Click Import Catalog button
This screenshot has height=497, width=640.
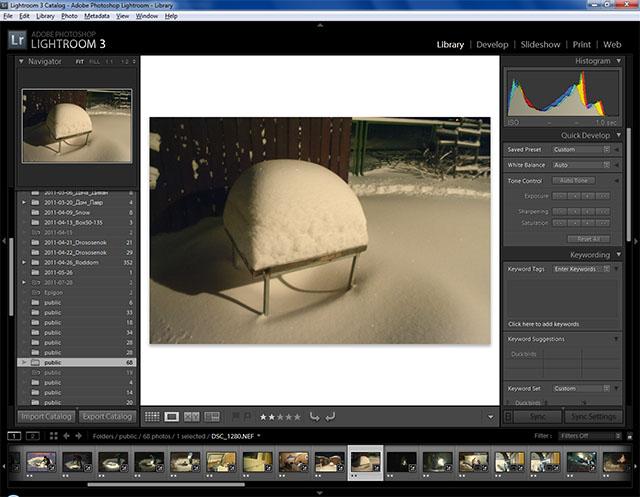(x=46, y=417)
